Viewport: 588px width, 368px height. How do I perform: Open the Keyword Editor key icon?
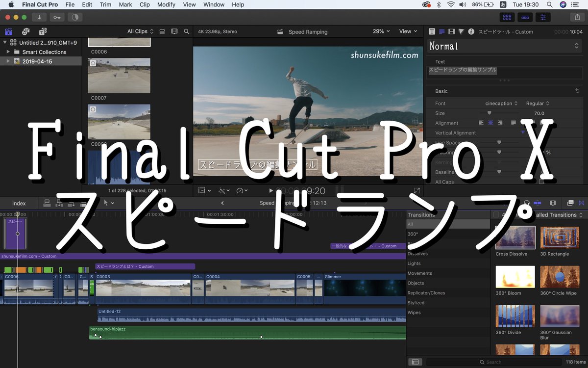pos(57,17)
